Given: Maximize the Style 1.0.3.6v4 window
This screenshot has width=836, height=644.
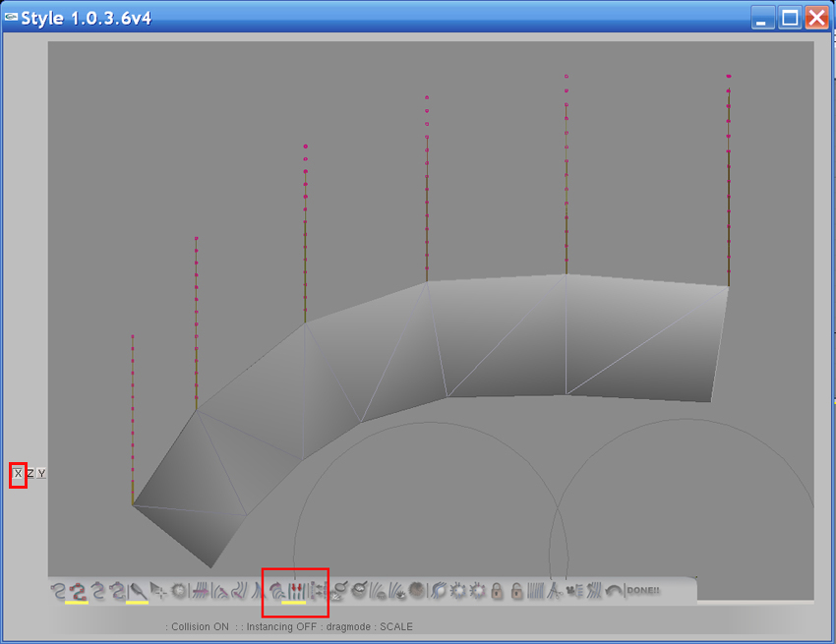Looking at the screenshot, I should click(x=790, y=18).
